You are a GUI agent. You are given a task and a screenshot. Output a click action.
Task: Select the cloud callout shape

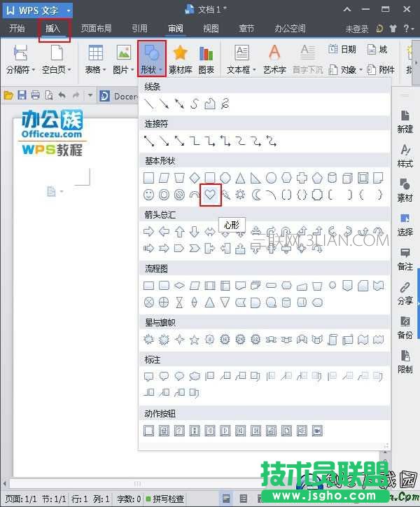(x=195, y=376)
